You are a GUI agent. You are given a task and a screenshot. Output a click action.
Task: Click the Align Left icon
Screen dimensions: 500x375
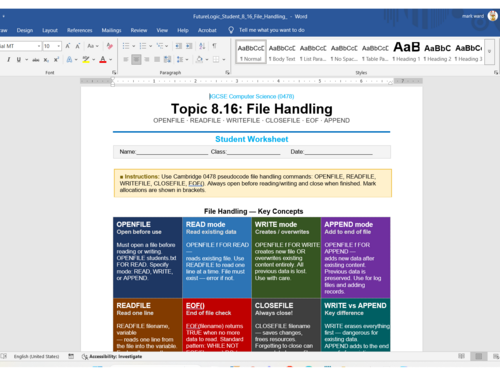pos(126,60)
